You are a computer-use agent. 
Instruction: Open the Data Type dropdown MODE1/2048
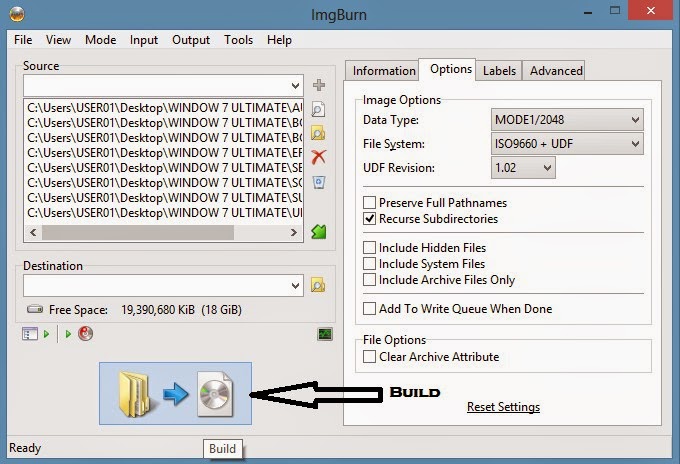(567, 120)
